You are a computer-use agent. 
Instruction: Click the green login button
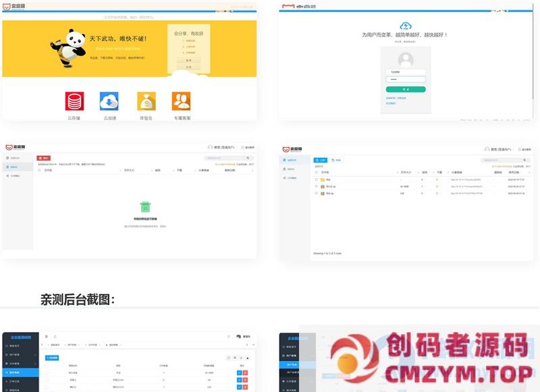point(405,89)
